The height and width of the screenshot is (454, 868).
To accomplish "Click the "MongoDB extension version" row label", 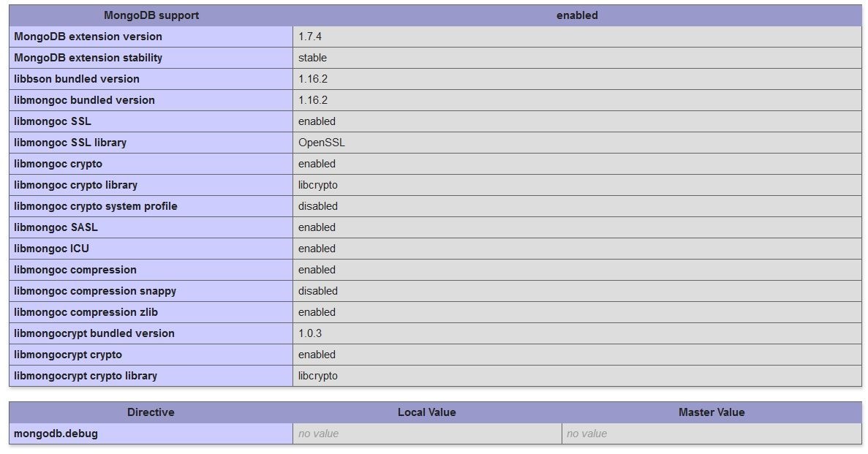I will 88,37.
